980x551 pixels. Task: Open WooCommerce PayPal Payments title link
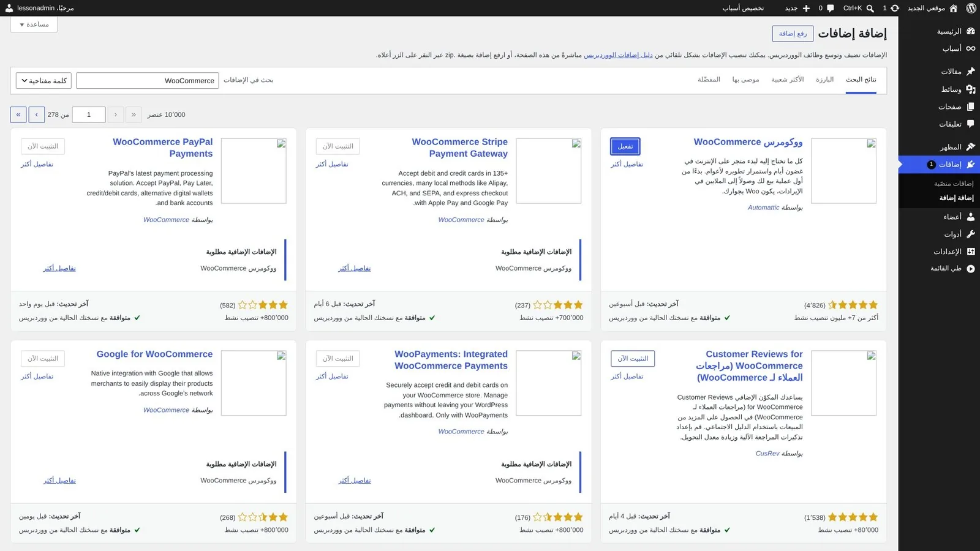(x=163, y=148)
